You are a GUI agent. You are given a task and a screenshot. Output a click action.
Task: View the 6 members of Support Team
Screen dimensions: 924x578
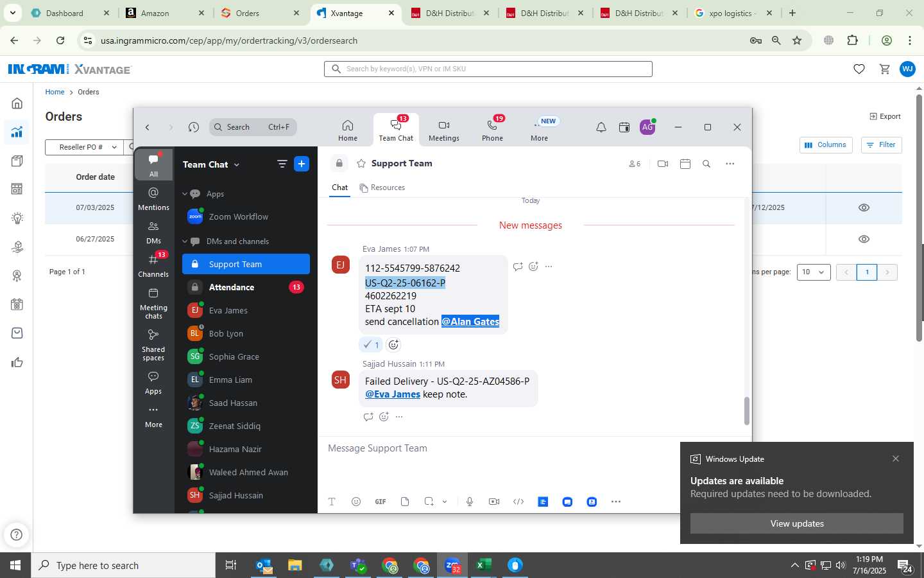tap(635, 164)
